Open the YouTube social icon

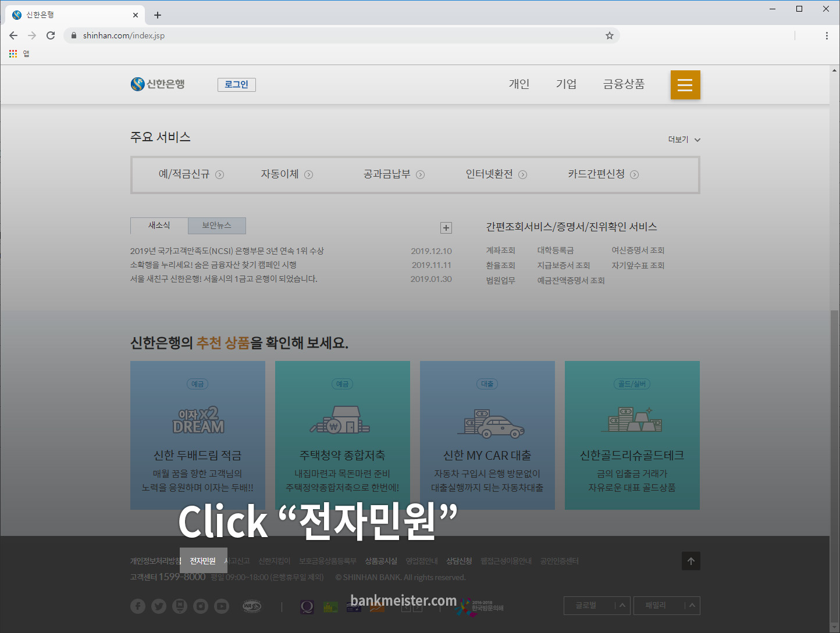click(222, 606)
